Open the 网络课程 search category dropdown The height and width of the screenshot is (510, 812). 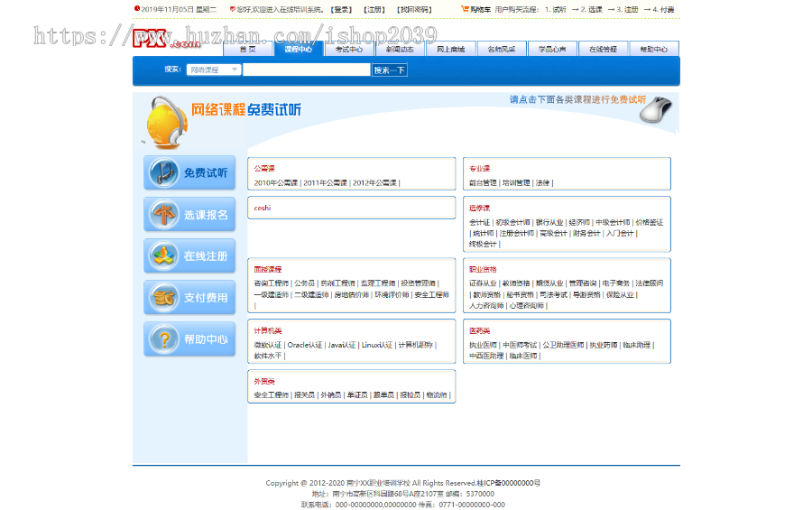[x=214, y=70]
